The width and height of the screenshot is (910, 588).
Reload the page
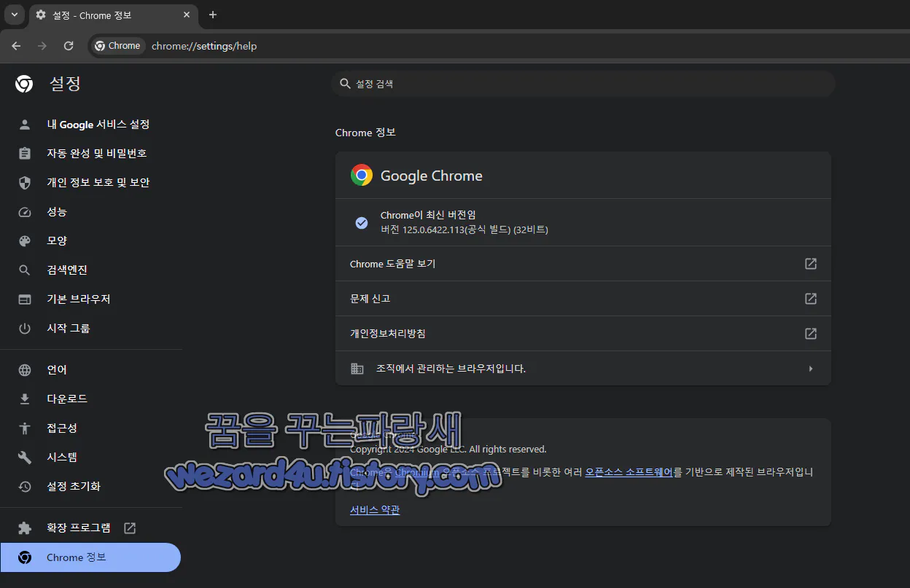[x=69, y=46]
